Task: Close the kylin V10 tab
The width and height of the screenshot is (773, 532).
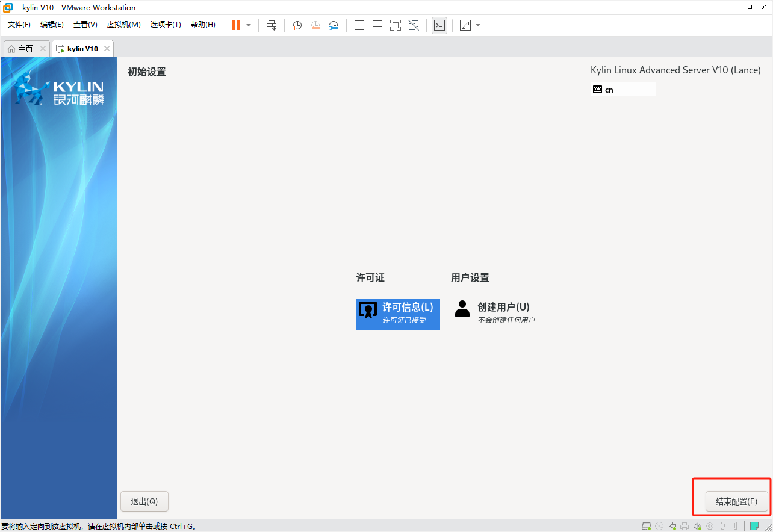Action: (x=107, y=49)
